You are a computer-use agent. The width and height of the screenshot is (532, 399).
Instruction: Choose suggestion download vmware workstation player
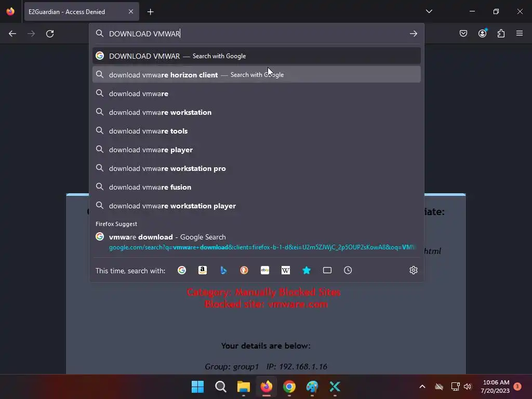[257, 206]
